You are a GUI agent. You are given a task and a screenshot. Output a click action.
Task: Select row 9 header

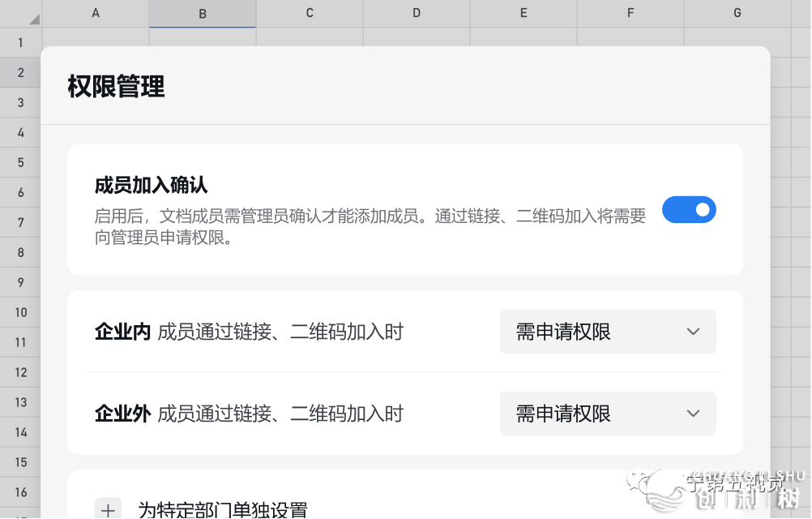[21, 282]
